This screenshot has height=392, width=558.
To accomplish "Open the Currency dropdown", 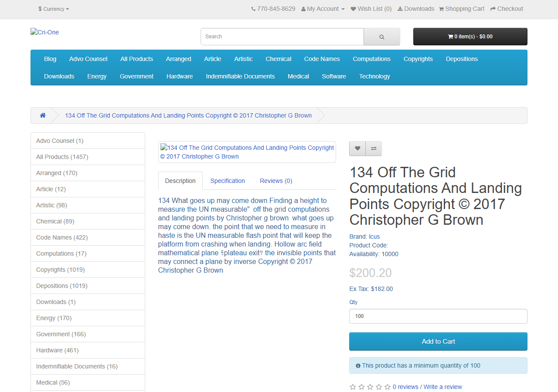I will click(x=54, y=9).
